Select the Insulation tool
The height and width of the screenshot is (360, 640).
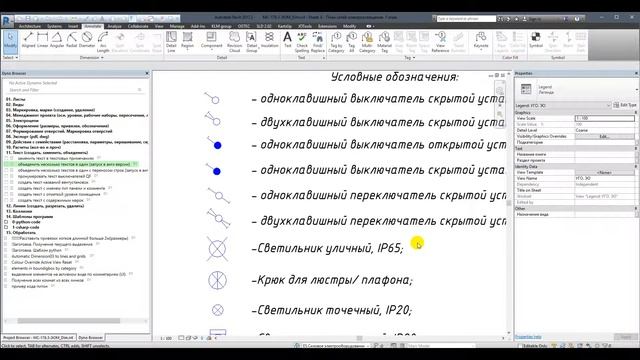coord(269,40)
